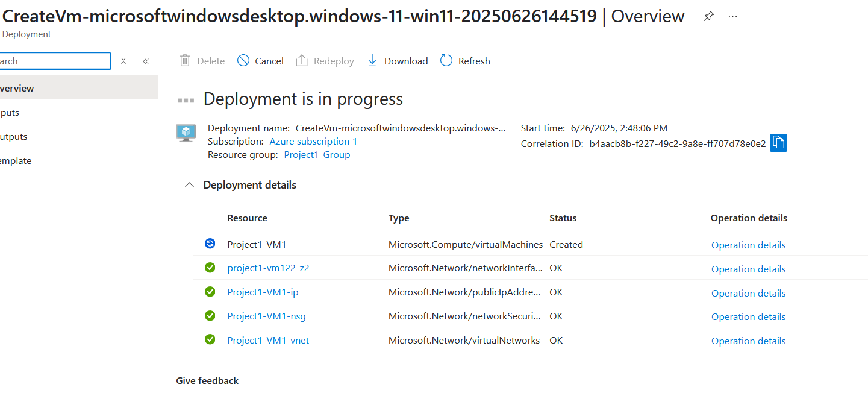Screen dimensions: 868x393
Task: Open the Project1-VM1-nsg resource link
Action: [x=266, y=316]
